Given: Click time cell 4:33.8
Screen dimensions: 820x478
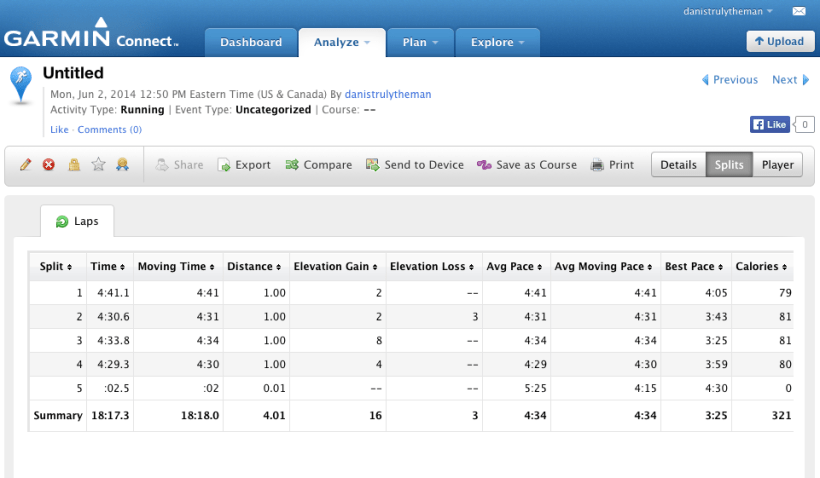Looking at the screenshot, I should click(113, 340).
